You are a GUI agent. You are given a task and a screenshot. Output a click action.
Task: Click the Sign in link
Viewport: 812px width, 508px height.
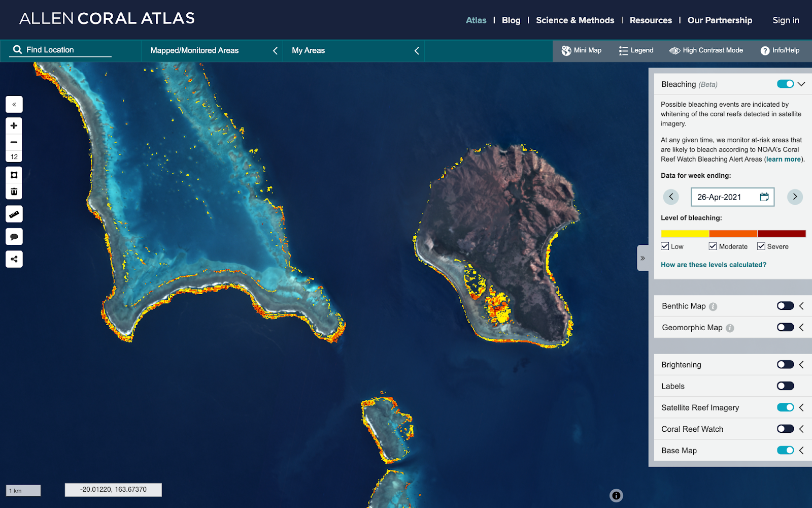(x=785, y=20)
